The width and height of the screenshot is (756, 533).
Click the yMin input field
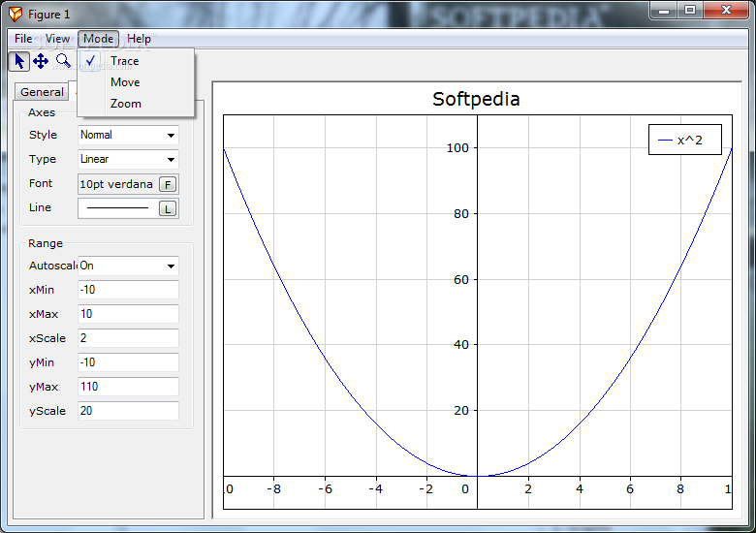point(128,362)
